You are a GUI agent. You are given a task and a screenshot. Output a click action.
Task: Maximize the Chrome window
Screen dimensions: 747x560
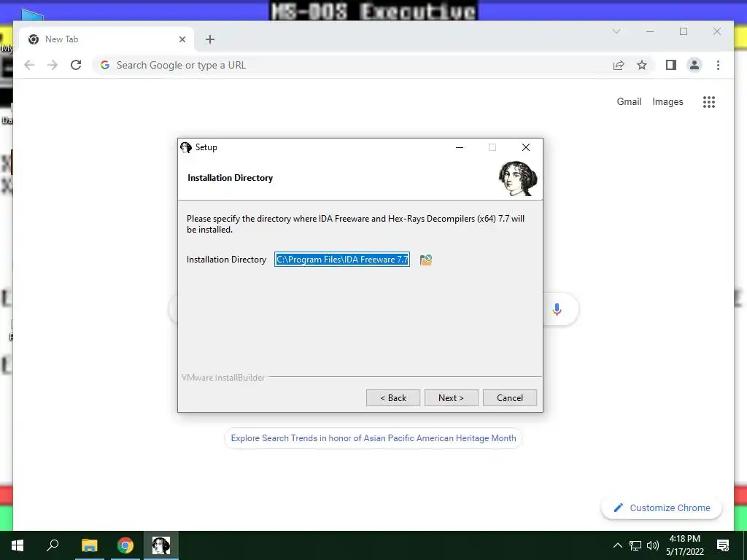click(x=684, y=31)
